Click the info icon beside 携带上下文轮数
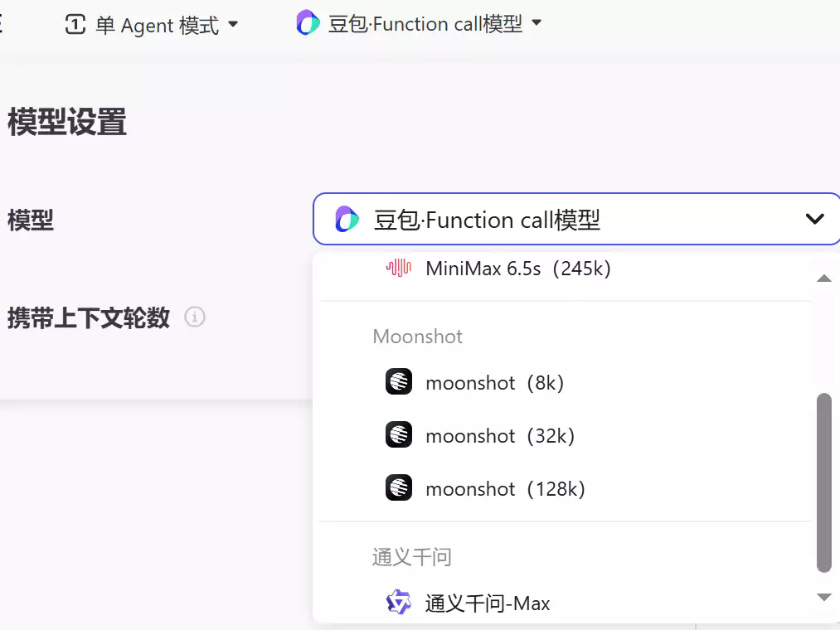Screen dimensions: 840x630 (x=195, y=317)
